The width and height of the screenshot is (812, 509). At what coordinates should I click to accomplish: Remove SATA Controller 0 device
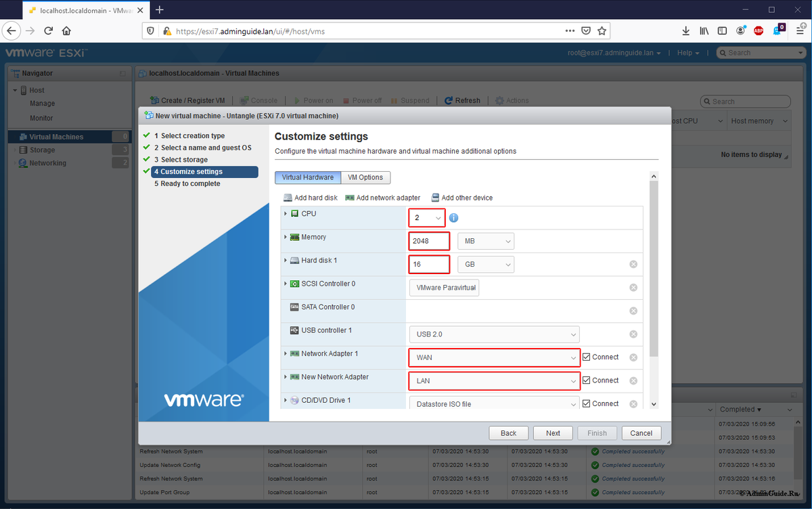point(633,311)
